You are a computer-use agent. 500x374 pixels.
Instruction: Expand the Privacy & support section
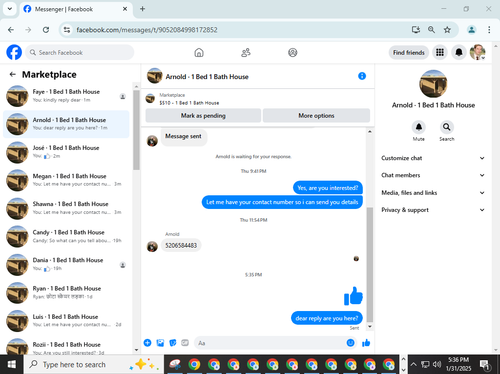click(433, 210)
